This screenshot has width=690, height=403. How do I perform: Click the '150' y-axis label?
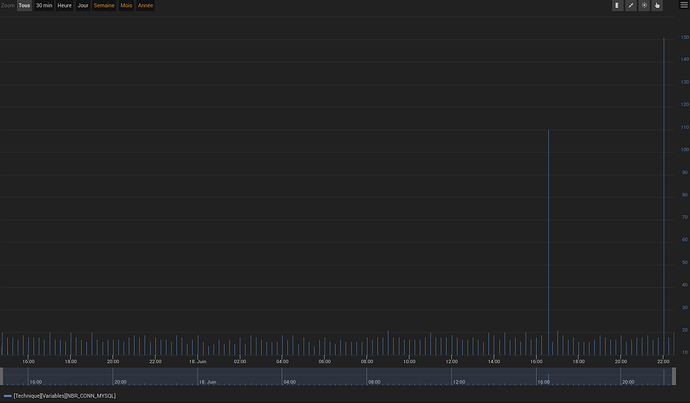(x=685, y=37)
